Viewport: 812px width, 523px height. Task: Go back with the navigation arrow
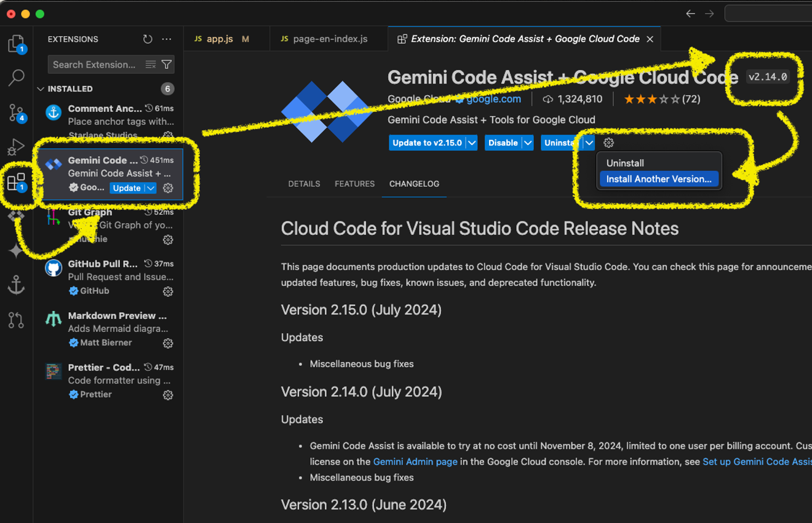click(x=690, y=14)
